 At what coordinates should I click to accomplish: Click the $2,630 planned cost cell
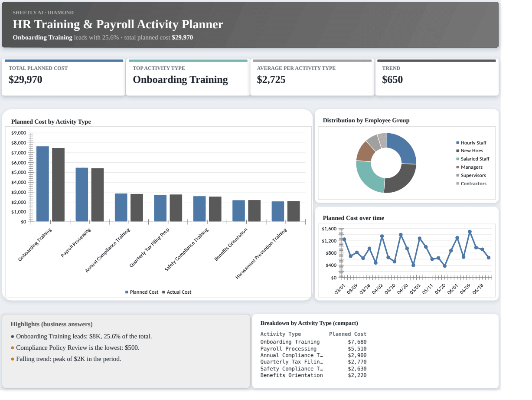coord(357,369)
